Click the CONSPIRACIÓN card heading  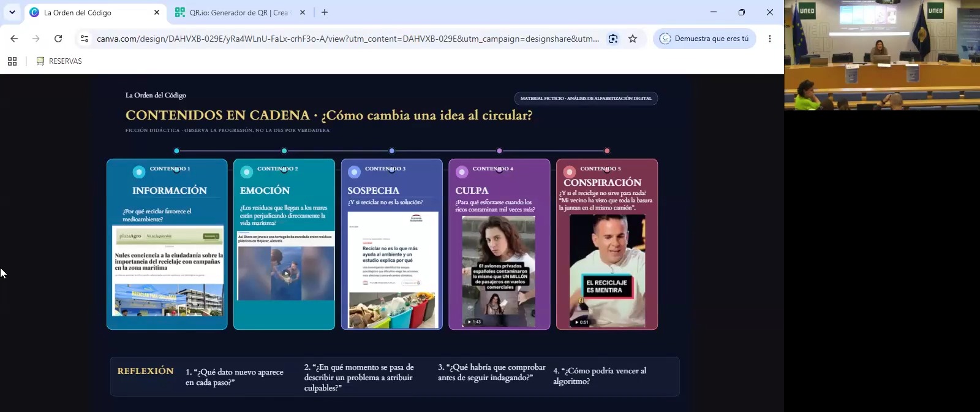[603, 183]
